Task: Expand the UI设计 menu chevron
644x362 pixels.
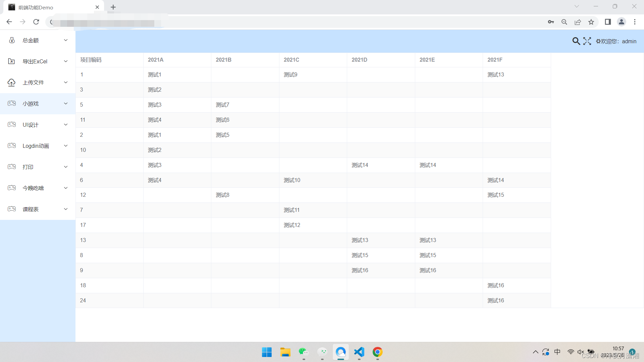Action: (66, 125)
